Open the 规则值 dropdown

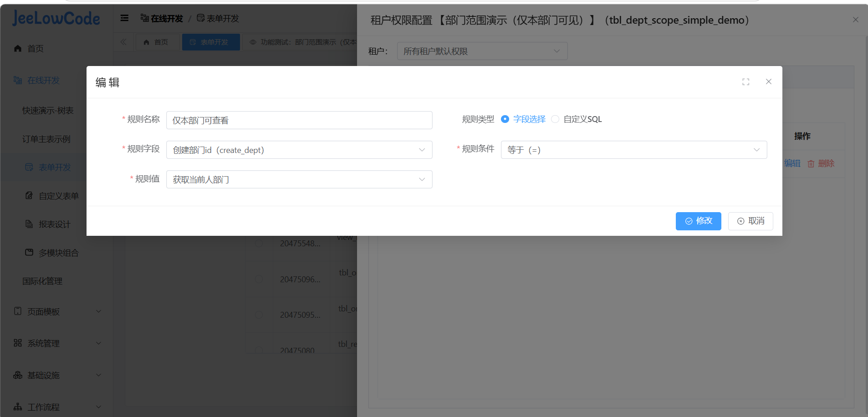point(299,179)
